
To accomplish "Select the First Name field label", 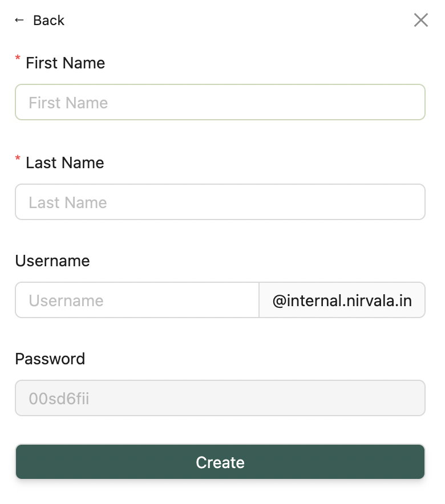I will [x=65, y=63].
